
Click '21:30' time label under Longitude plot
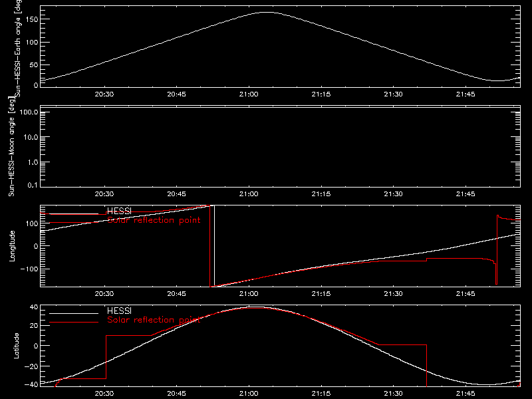393,294
